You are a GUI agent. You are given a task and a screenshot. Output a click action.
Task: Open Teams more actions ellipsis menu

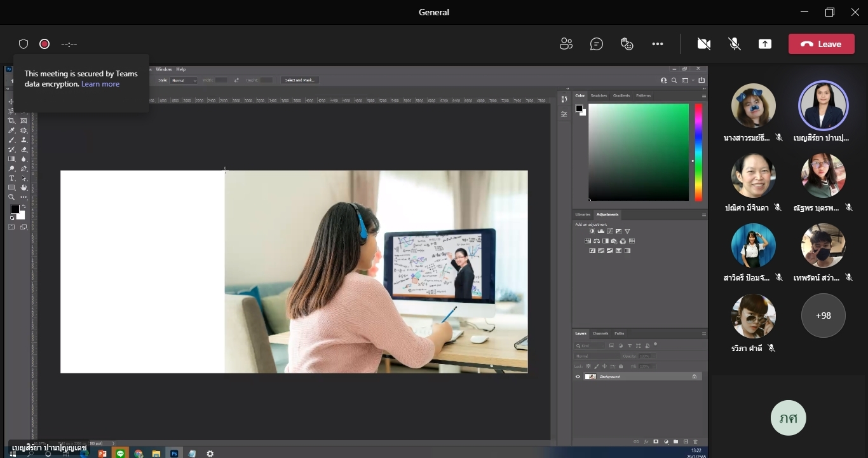pyautogui.click(x=658, y=44)
